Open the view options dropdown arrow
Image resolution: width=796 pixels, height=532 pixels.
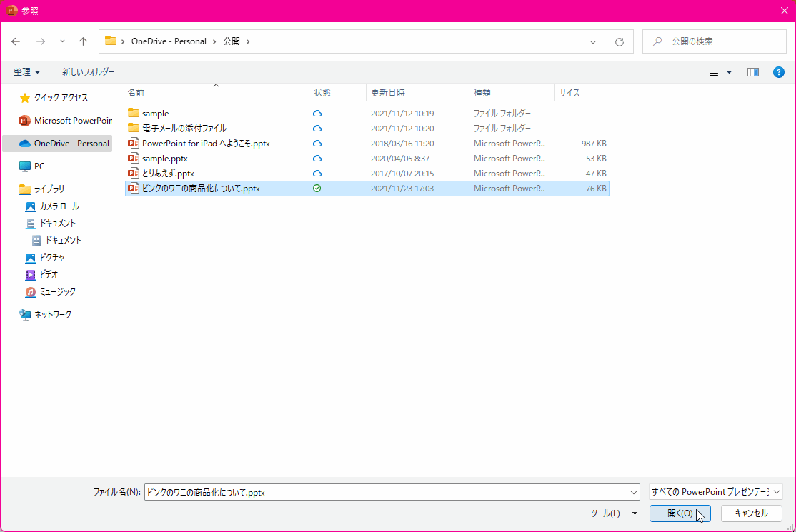(x=730, y=73)
